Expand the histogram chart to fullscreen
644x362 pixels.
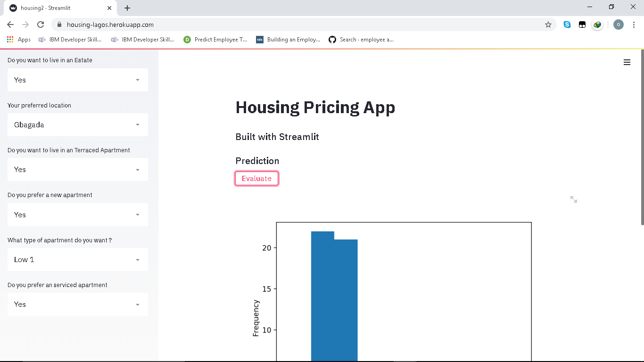coord(574,199)
